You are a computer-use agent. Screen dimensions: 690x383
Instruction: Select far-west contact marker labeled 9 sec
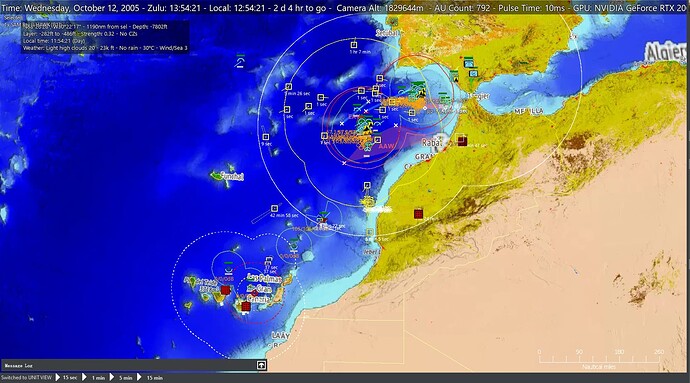point(266,137)
